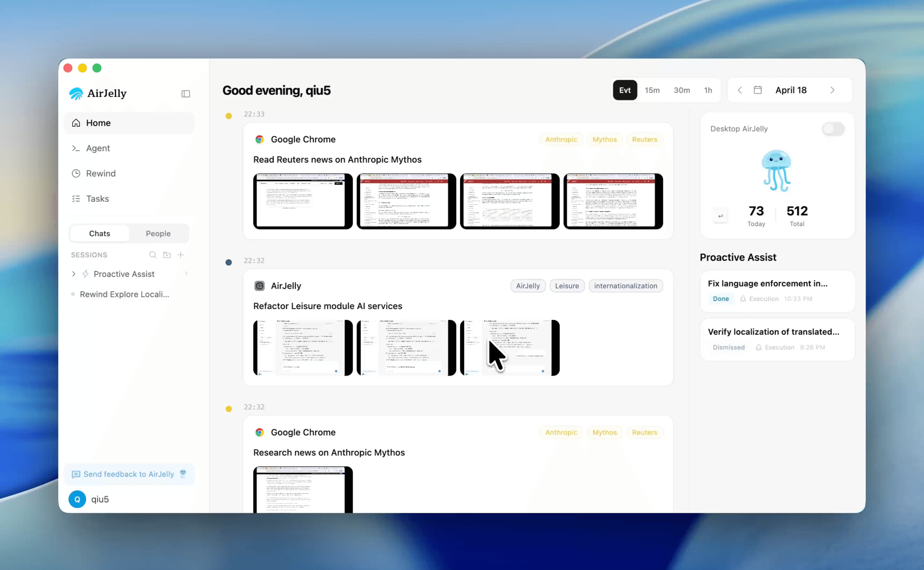This screenshot has width=924, height=570.
Task: Send feedback to AirJelly
Action: [129, 474]
